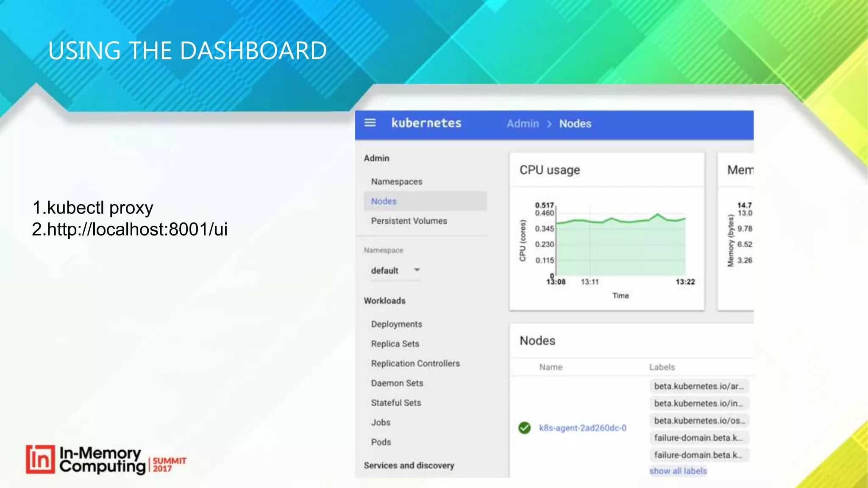Select Nodes in the sidebar
The image size is (868, 488).
click(426, 201)
